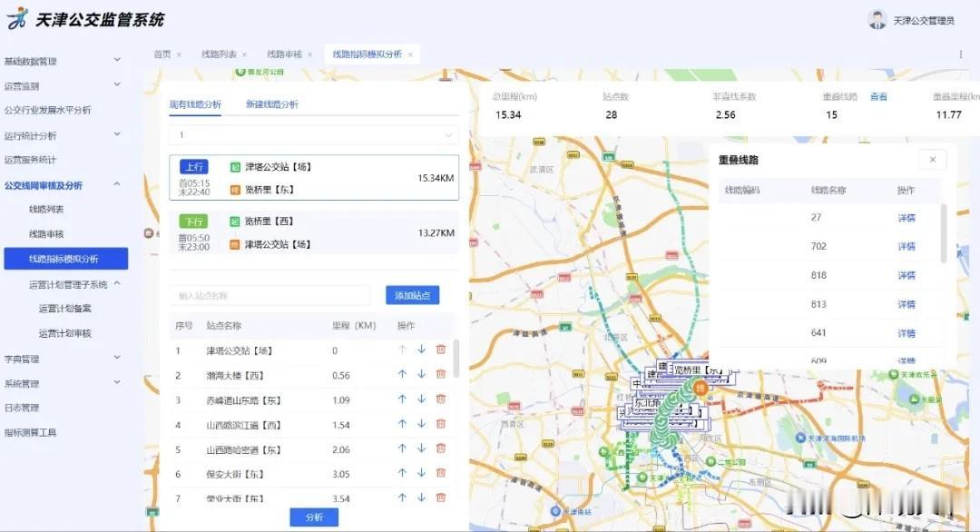Expand 运营监测 menu
This screenshot has width=980, height=532.
117,85
